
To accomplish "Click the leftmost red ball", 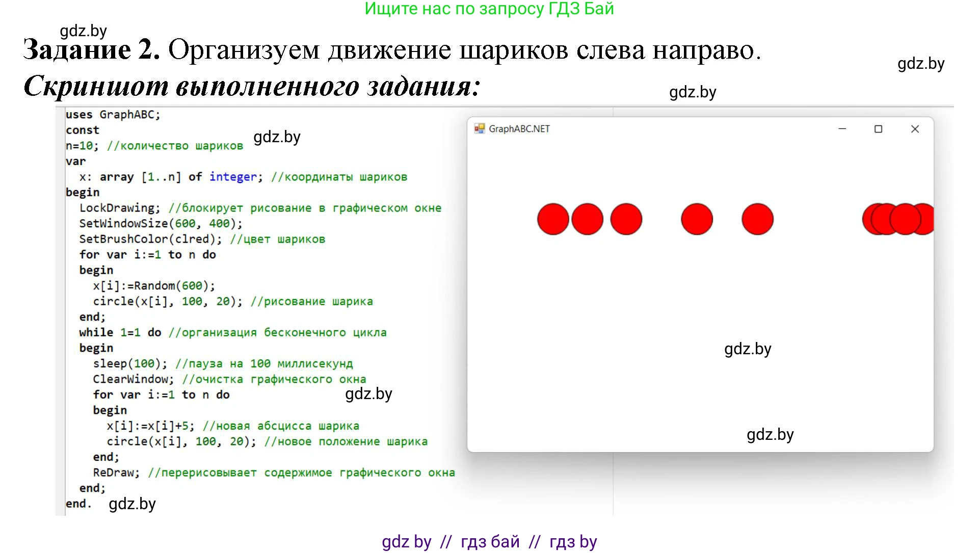I will [553, 219].
